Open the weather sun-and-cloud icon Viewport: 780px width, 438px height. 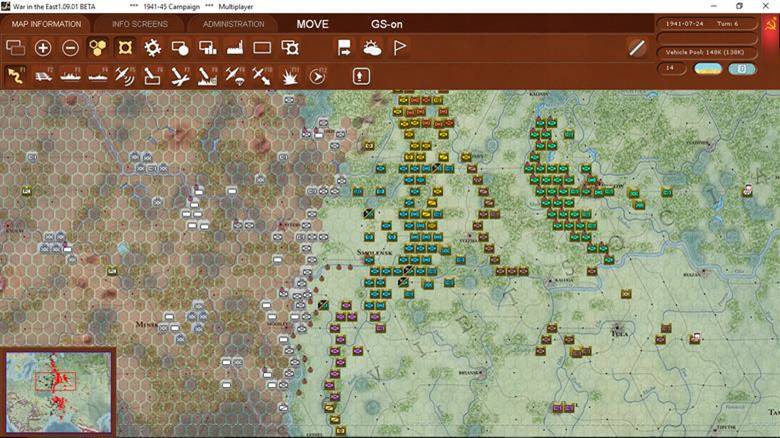coord(372,48)
